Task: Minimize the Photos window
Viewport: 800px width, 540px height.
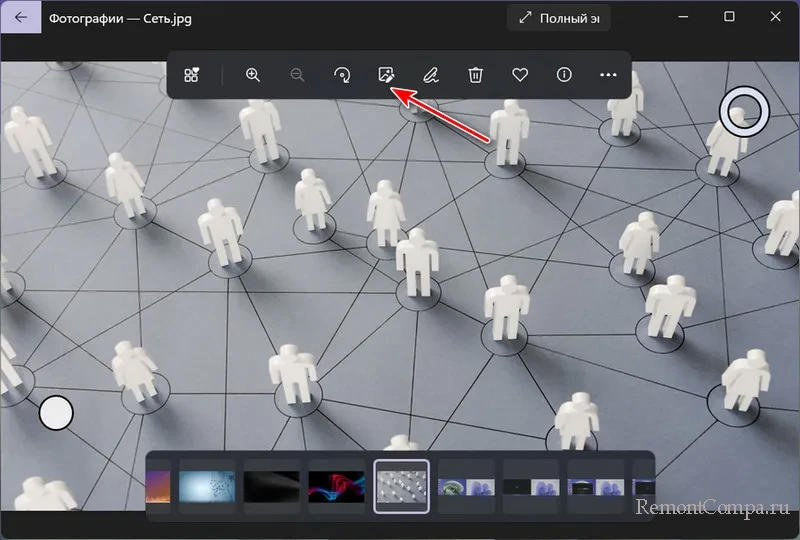Action: [684, 17]
